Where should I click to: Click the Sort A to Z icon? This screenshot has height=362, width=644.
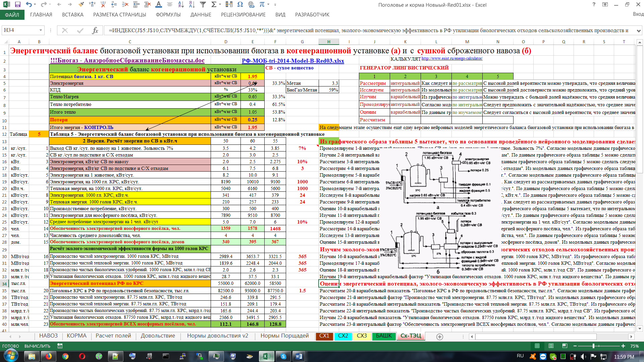click(x=181, y=5)
